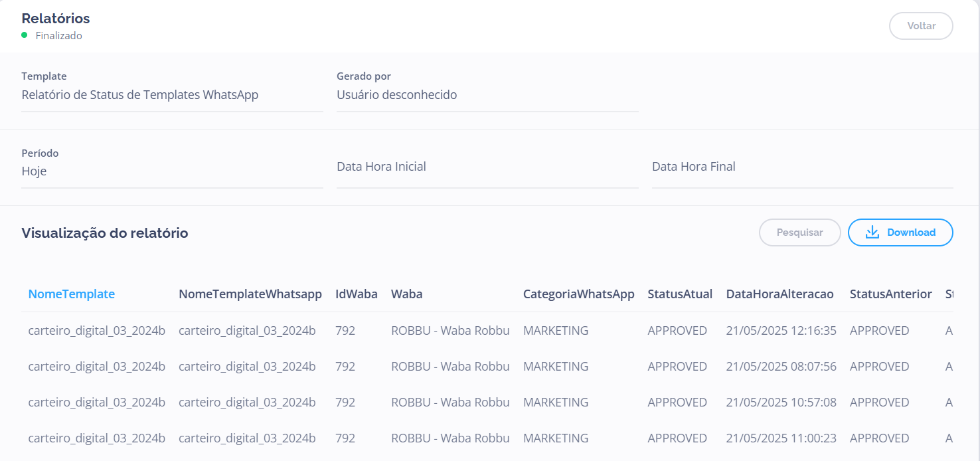Sort by StatusAtual column header
This screenshot has width=980, height=461.
point(680,294)
